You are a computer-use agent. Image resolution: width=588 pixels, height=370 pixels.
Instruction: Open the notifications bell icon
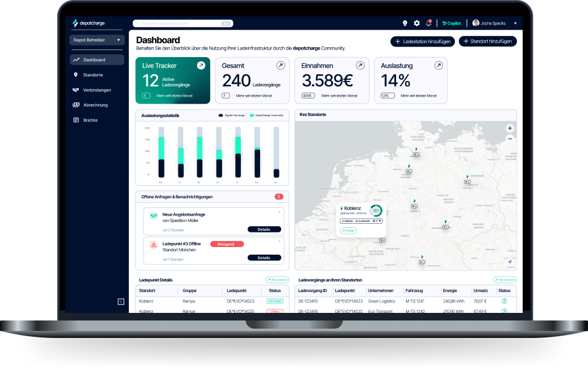[x=429, y=23]
